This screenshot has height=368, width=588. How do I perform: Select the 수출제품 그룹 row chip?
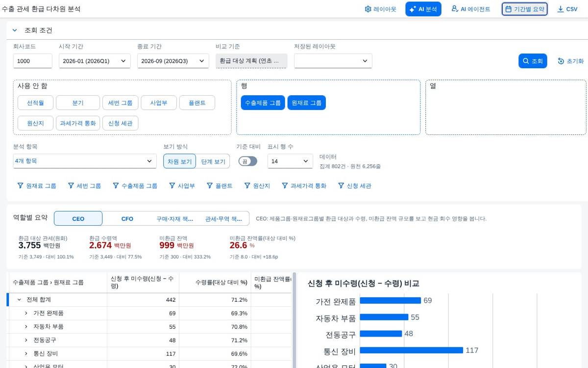[263, 103]
